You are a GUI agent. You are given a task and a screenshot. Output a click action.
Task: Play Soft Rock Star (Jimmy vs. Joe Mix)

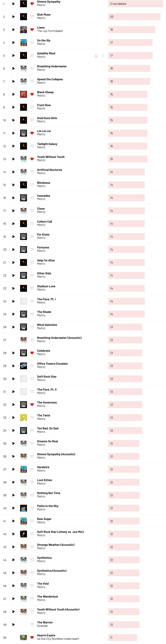coord(13,534)
